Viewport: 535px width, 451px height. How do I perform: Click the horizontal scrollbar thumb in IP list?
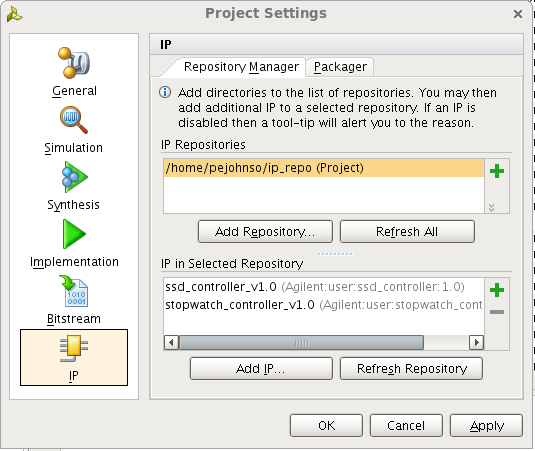click(302, 342)
